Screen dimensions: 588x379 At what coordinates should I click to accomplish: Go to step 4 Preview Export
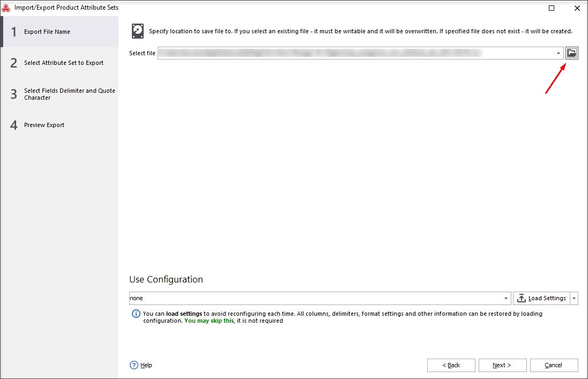pyautogui.click(x=59, y=125)
